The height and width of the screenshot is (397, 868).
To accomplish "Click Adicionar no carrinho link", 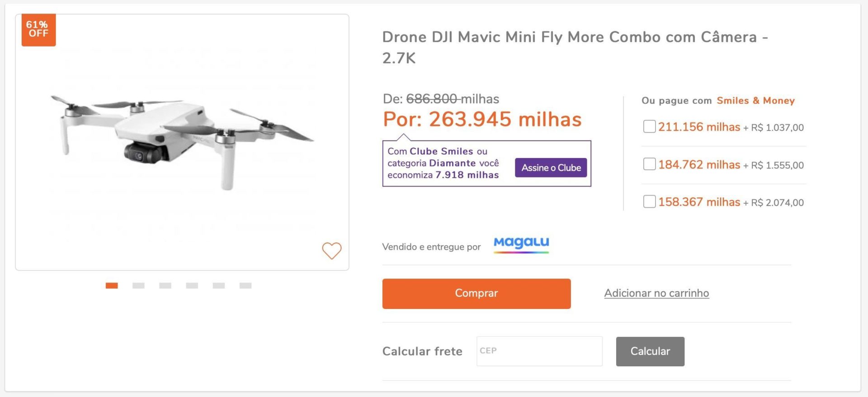I will pos(656,293).
